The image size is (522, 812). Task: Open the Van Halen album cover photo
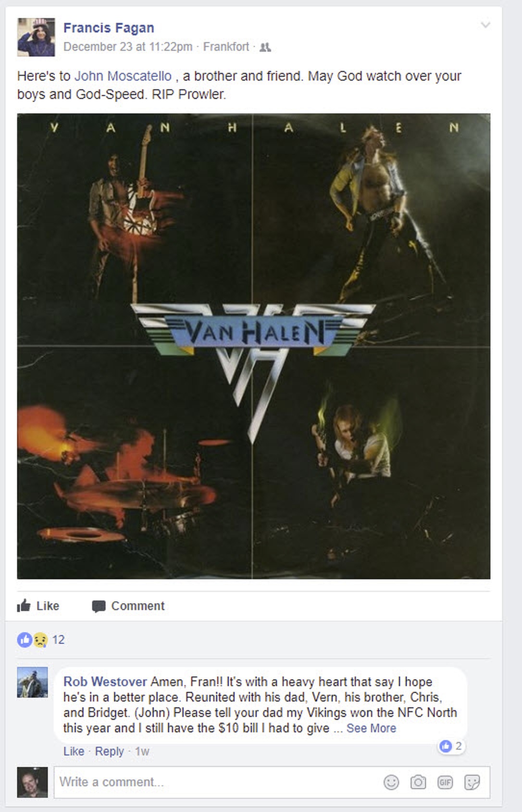click(254, 346)
